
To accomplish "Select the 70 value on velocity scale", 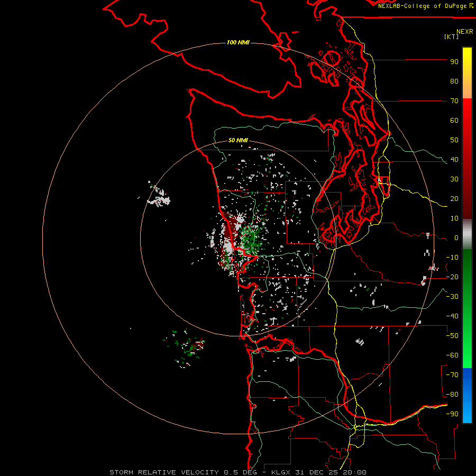I will 454,101.
